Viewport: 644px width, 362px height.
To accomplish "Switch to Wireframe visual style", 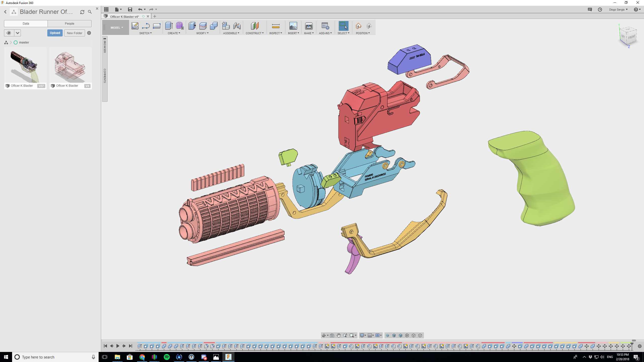I will (x=407, y=335).
